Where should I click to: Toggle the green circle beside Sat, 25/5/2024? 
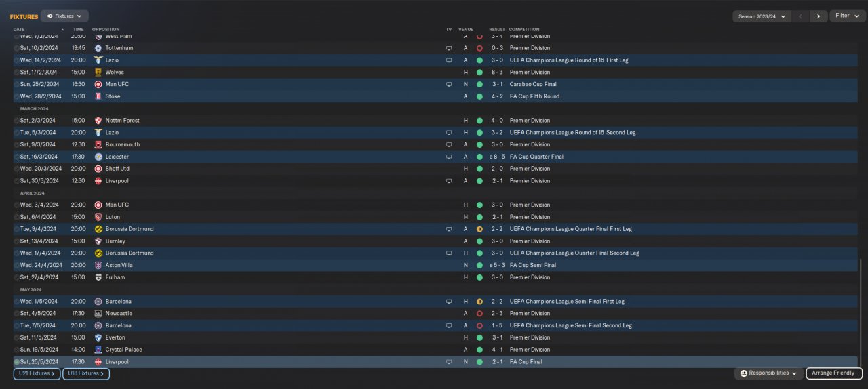[x=17, y=362]
